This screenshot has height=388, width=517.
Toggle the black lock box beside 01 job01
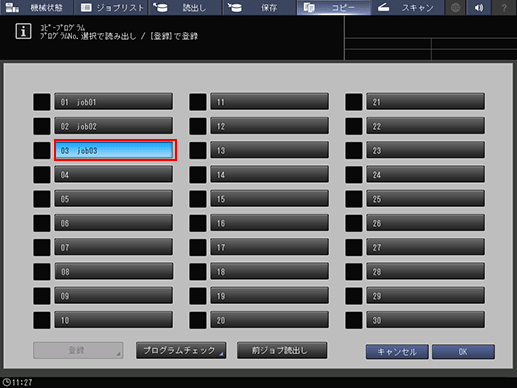(42, 102)
